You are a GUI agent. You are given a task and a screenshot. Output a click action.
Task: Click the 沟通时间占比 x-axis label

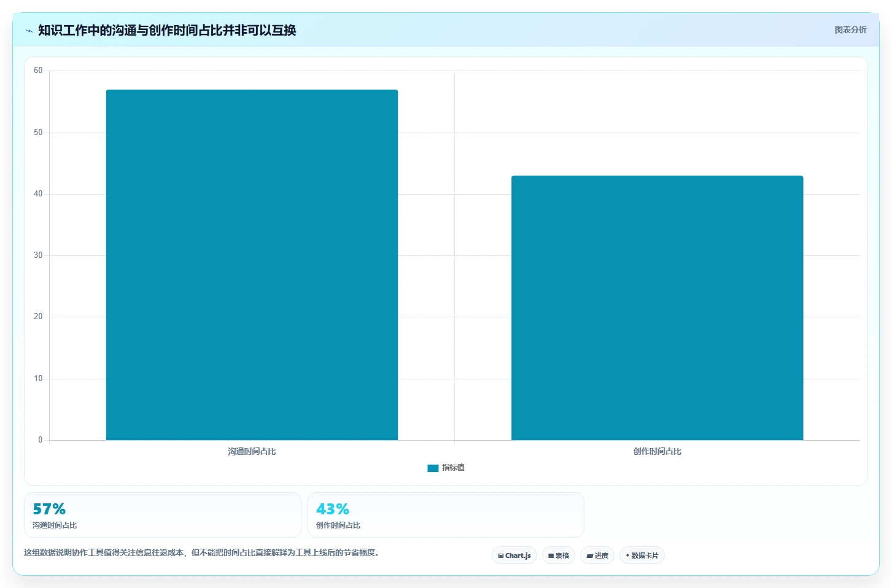[x=252, y=451]
